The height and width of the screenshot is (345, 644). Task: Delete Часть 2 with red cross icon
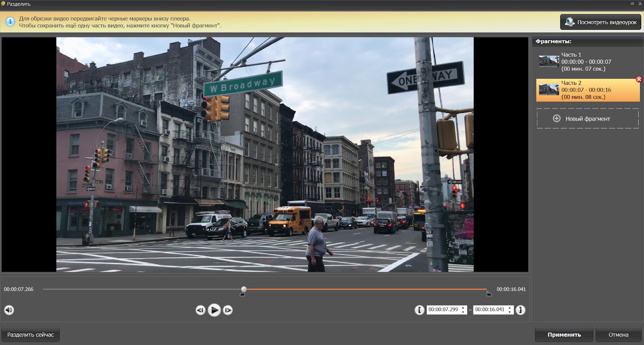[639, 79]
